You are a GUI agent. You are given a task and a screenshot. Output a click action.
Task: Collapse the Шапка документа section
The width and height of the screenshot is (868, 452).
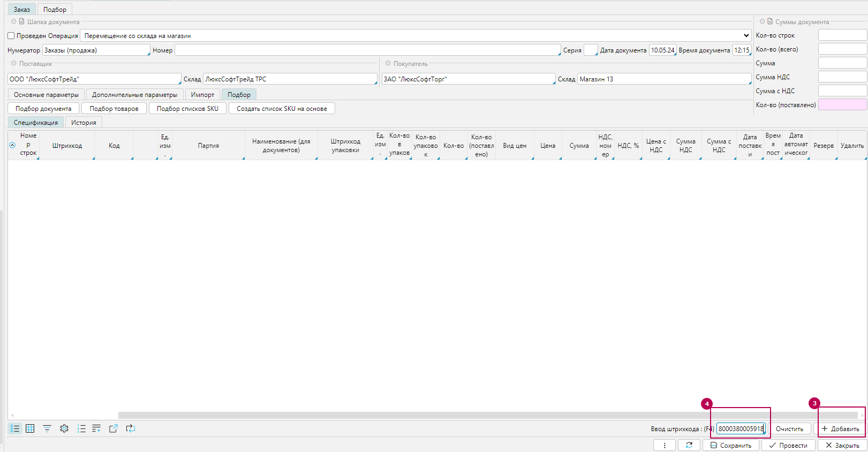[x=14, y=22]
